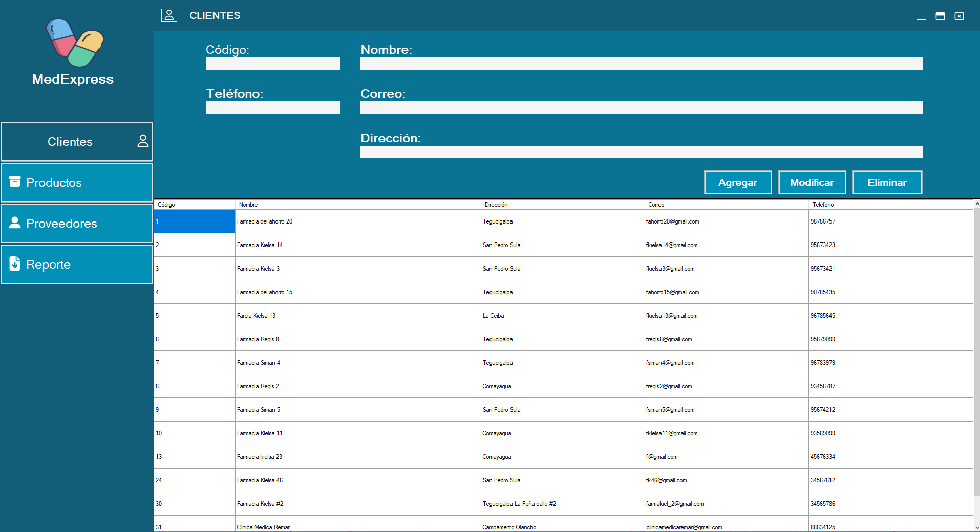This screenshot has width=980, height=532.
Task: Click the Dirección input box
Action: point(641,152)
